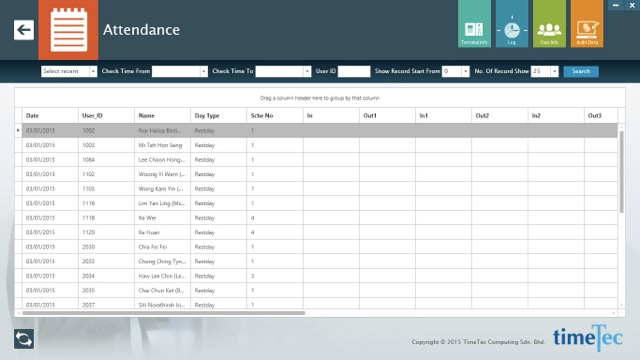Click User ID cell 2034

pyautogui.click(x=106, y=276)
